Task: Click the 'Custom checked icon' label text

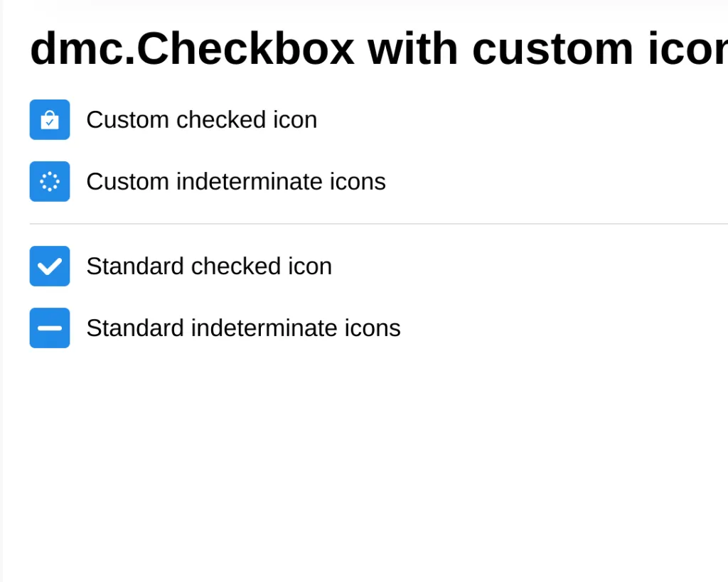Action: [201, 120]
